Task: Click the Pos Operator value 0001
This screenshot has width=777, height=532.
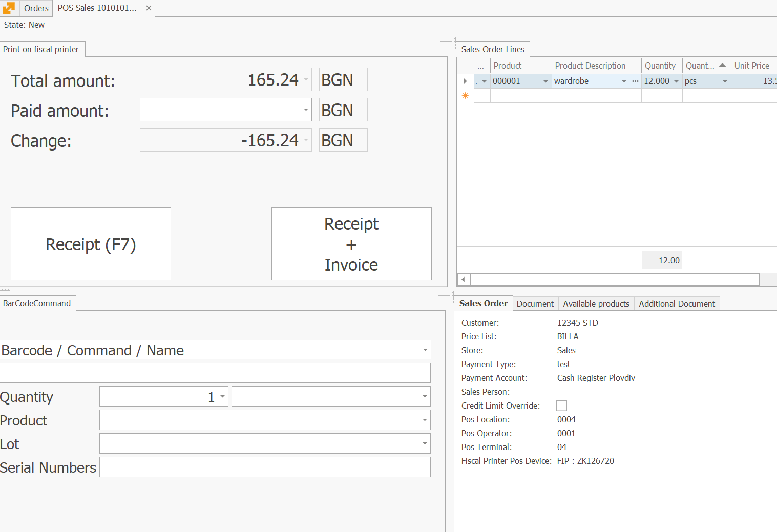Action: 566,433
